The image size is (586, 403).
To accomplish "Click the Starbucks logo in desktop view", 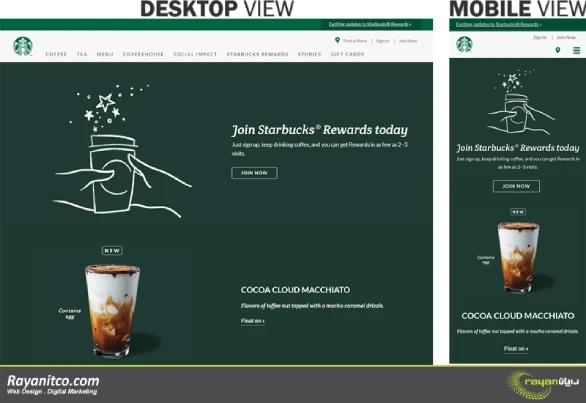I will point(23,46).
